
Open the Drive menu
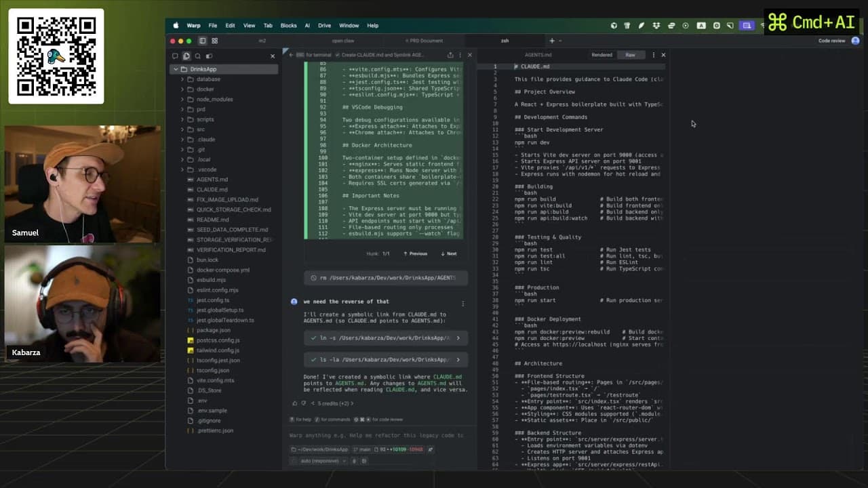click(324, 26)
